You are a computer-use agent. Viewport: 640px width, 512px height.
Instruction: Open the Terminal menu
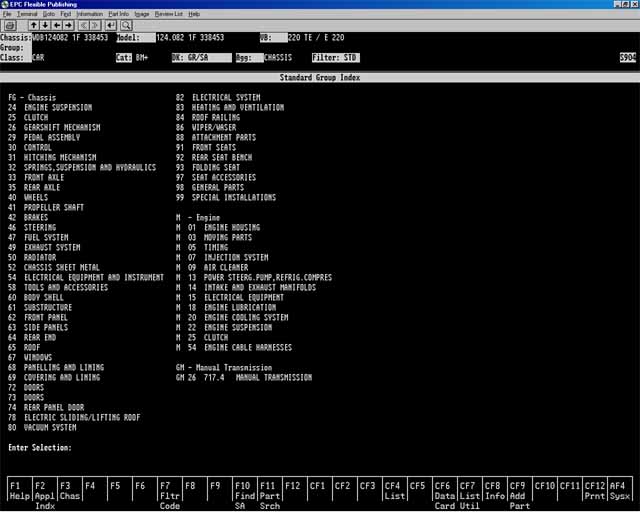(27, 14)
